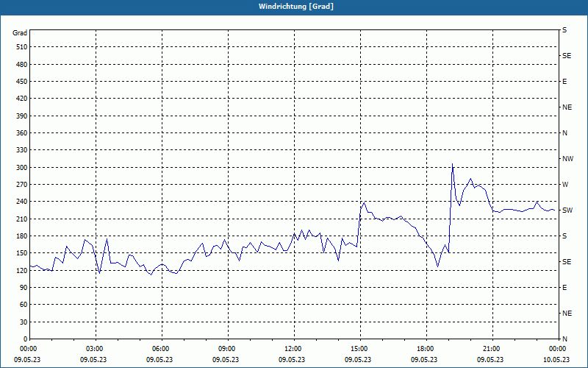Select the 270 y-axis value
Screen dimensions: 588x368
point(22,185)
